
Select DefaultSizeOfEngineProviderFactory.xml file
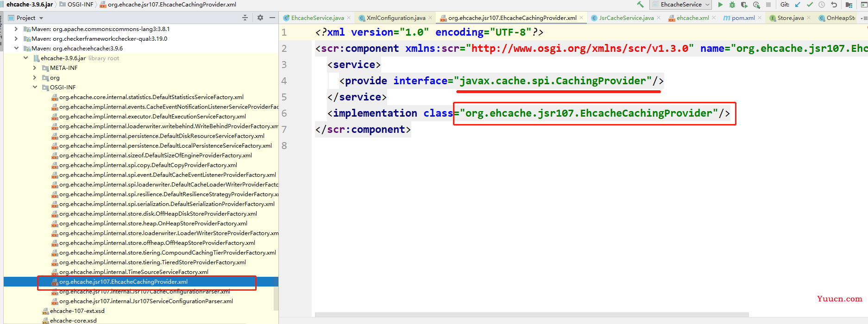tap(152, 155)
